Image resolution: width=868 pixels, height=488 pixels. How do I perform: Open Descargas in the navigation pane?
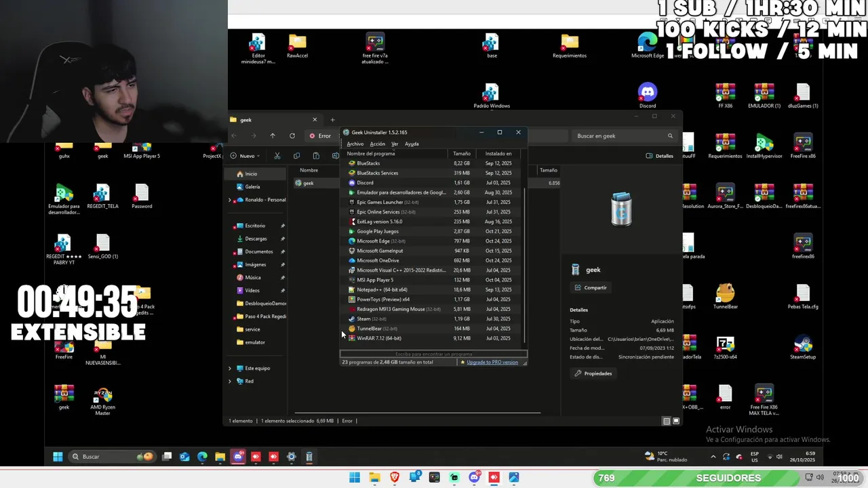pos(256,239)
